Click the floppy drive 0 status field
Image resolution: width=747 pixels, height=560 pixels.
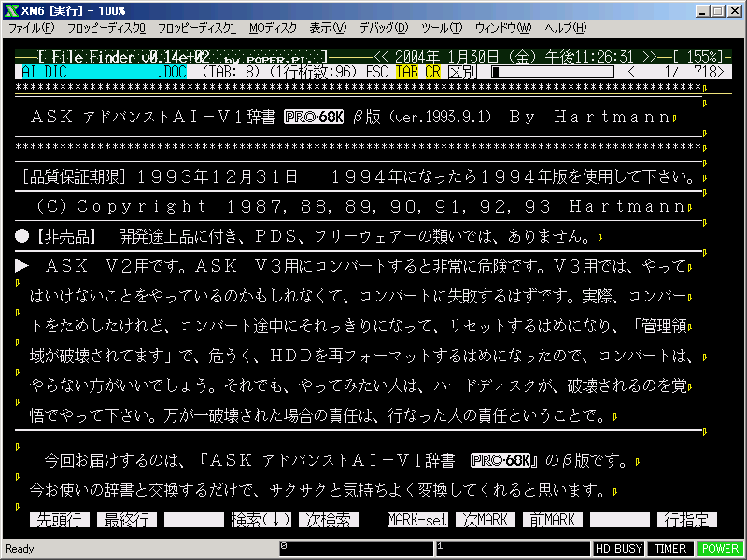[357, 549]
